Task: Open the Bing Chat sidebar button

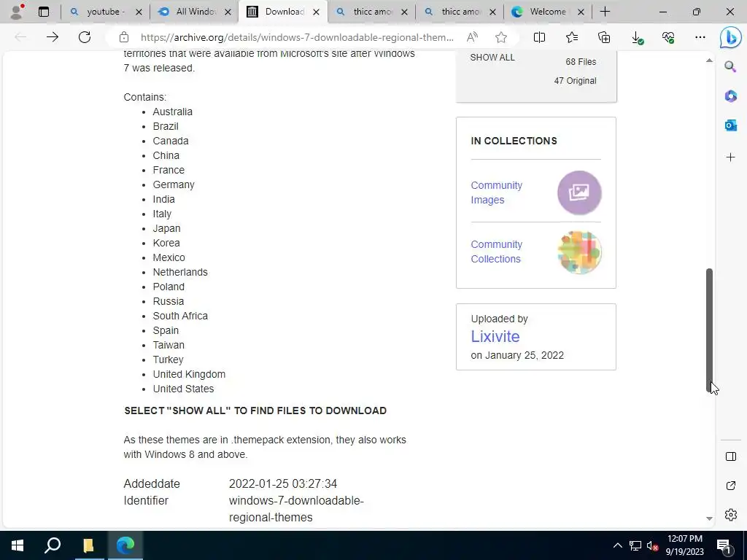Action: tap(730, 37)
